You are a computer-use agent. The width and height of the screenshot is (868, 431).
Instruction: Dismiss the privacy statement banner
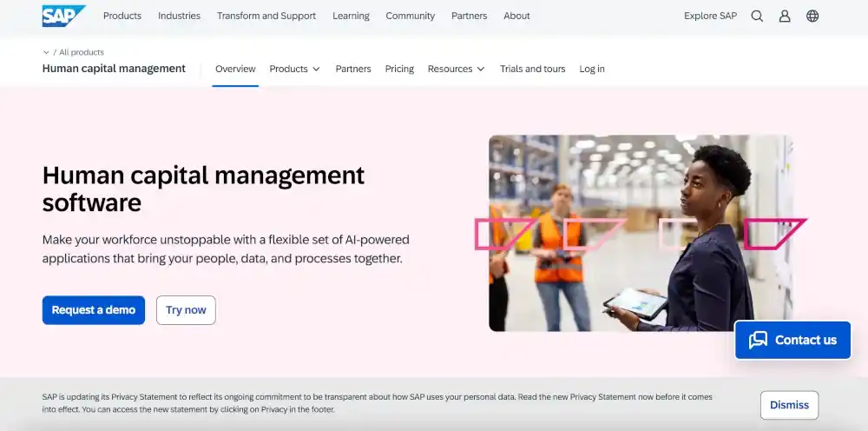point(789,405)
